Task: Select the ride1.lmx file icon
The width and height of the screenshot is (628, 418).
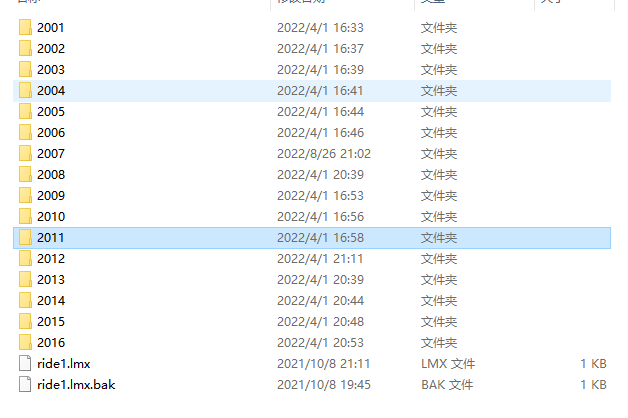Action: point(25,364)
